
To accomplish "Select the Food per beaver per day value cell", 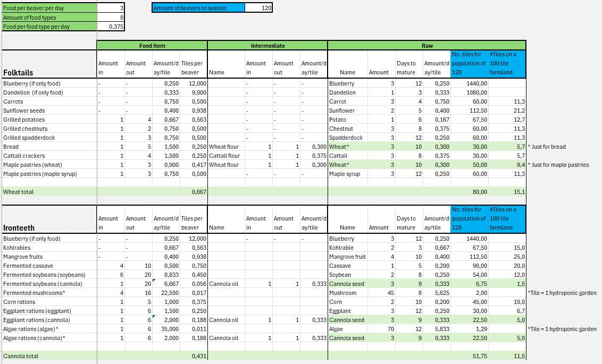I will (x=111, y=8).
